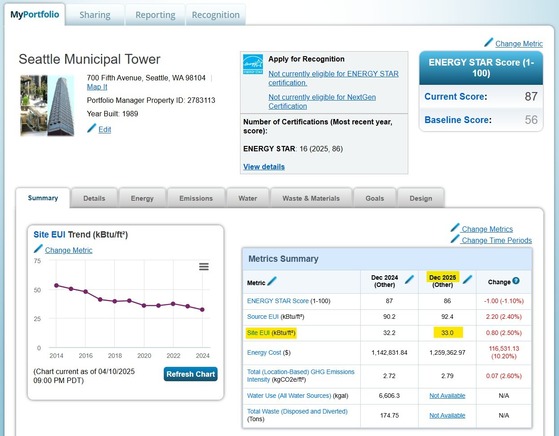Open Not currently eligible for NextGen Certification link
Viewport: 559px width, 436px height.
322,102
